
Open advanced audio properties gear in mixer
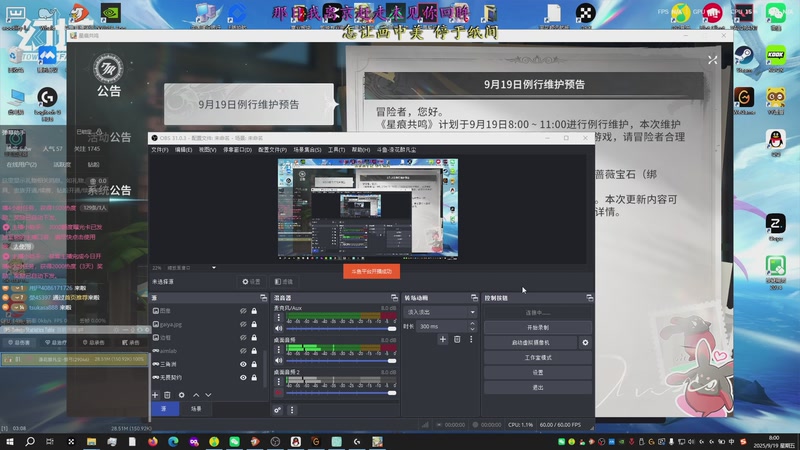(x=278, y=410)
